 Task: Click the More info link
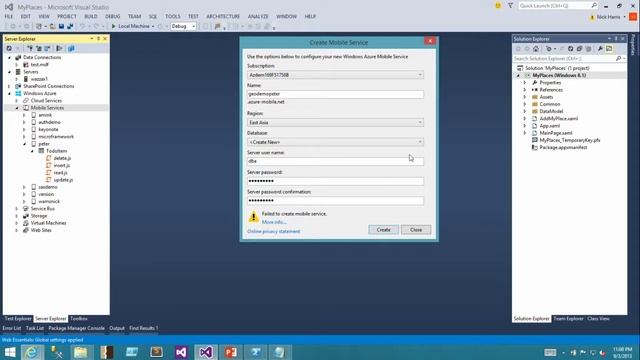[x=274, y=222]
